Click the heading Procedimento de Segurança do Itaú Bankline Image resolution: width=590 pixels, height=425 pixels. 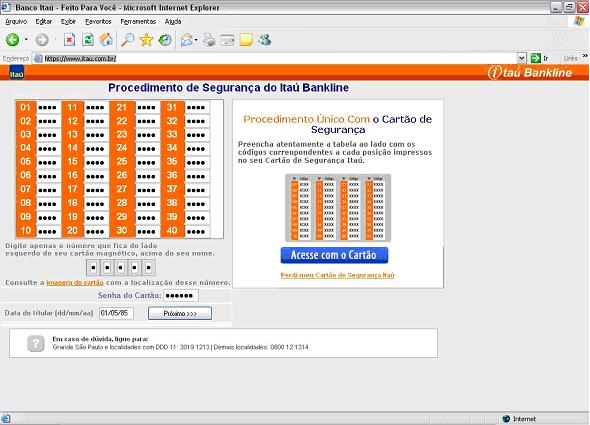pos(228,88)
